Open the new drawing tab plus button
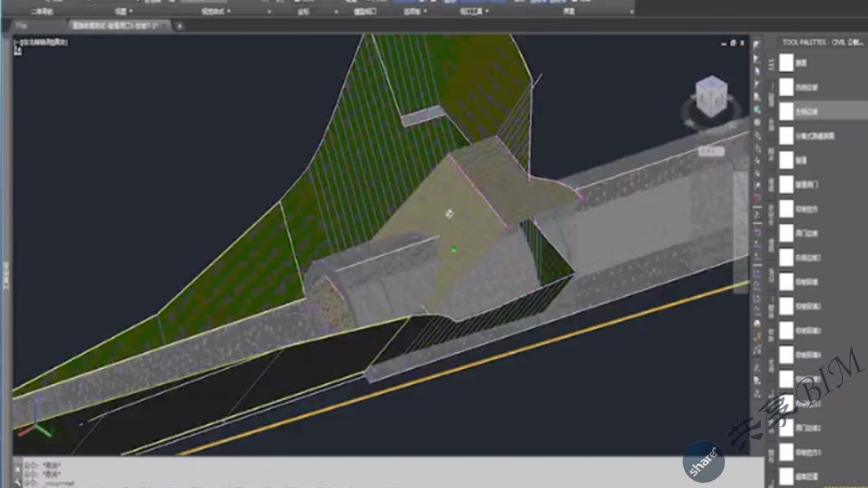Image resolution: width=868 pixels, height=488 pixels. pos(178,25)
